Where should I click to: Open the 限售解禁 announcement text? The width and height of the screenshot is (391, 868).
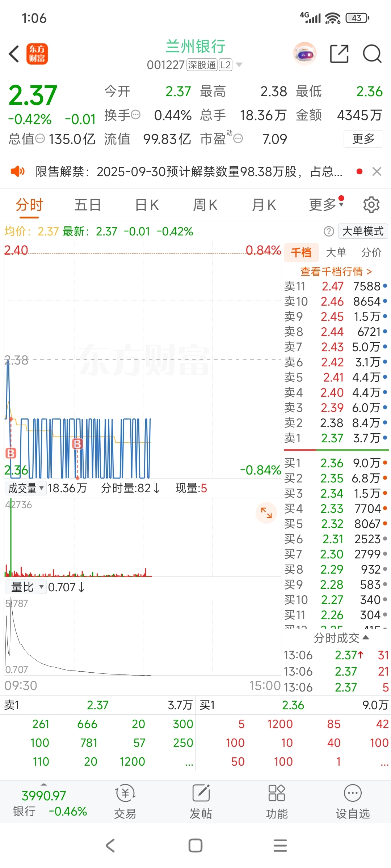[188, 171]
